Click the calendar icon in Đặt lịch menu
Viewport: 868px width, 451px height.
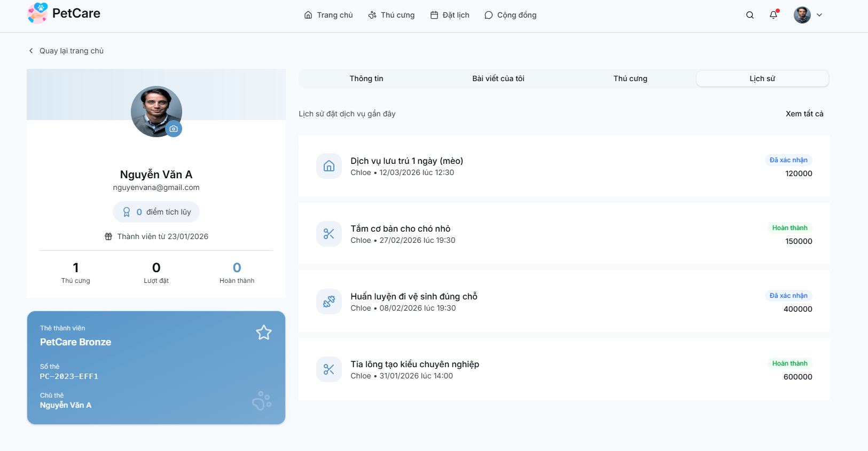coord(434,15)
